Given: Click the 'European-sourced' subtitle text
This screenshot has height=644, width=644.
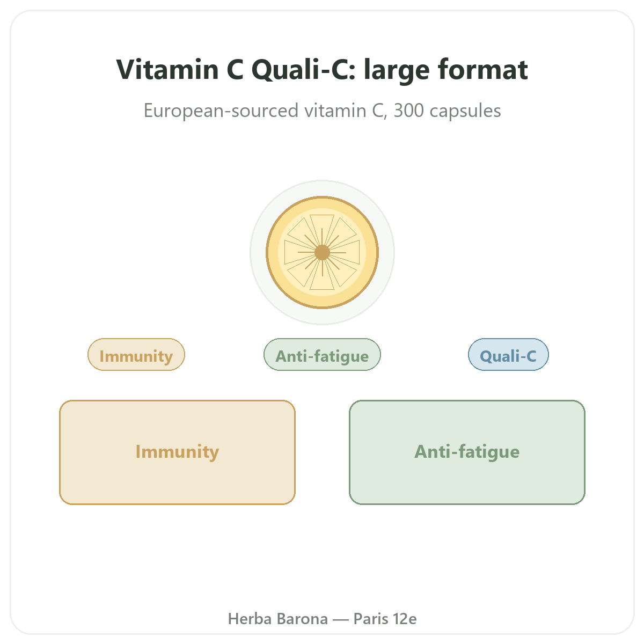Looking at the screenshot, I should point(221,111).
